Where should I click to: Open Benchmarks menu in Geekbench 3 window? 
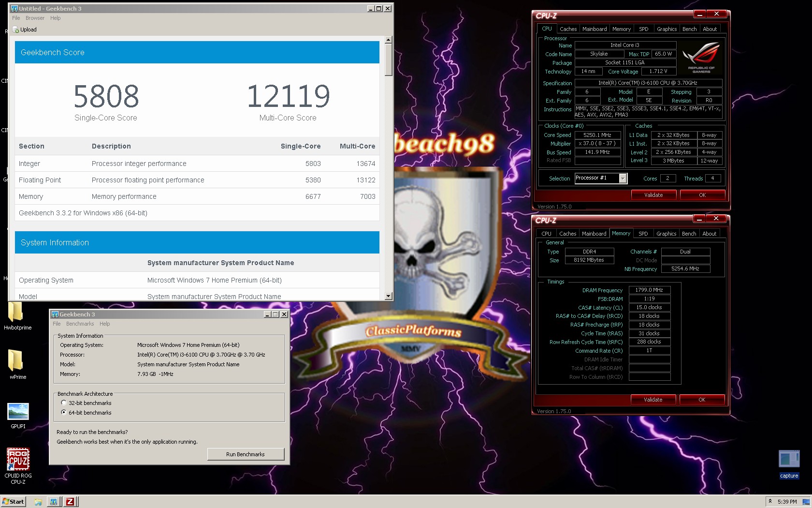(80, 324)
